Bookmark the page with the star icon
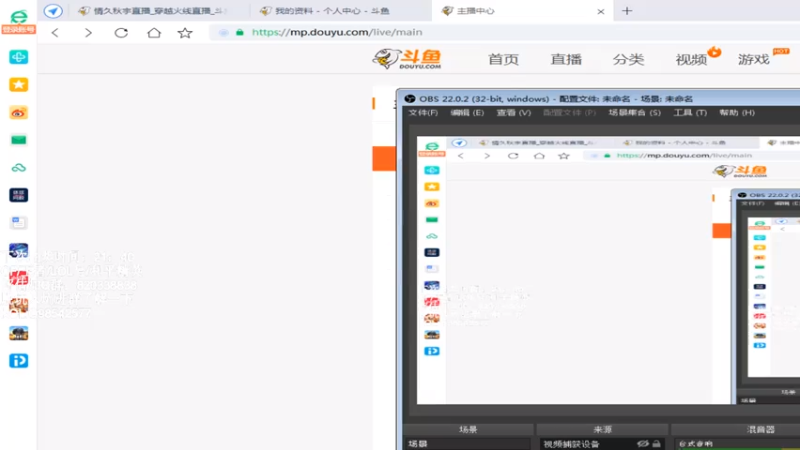This screenshot has width=800, height=450. click(x=185, y=33)
